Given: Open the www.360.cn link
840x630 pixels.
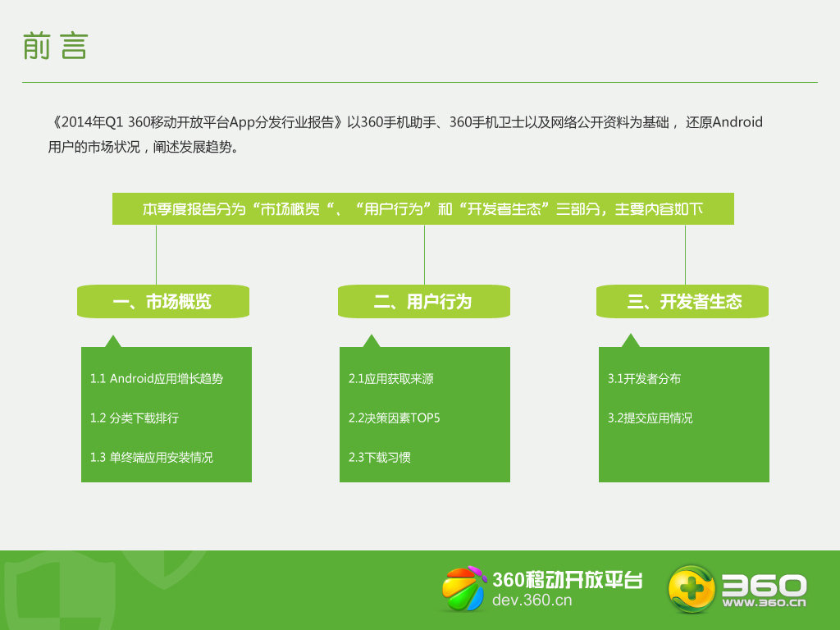Looking at the screenshot, I should coord(764,603).
